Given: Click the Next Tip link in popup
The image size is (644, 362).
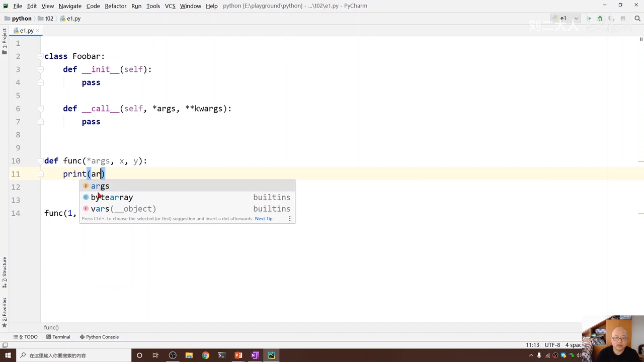Looking at the screenshot, I should [263, 219].
